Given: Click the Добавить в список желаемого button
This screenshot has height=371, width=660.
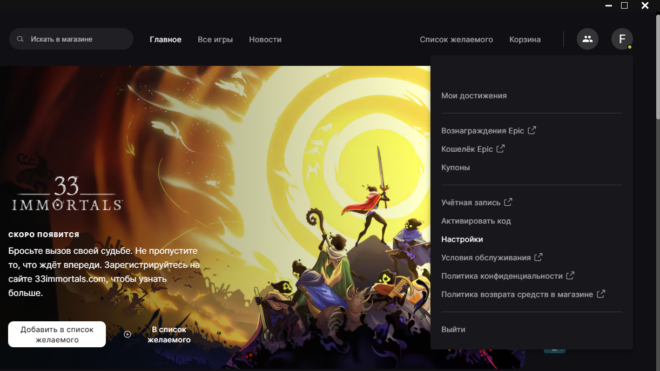Looking at the screenshot, I should point(57,334).
